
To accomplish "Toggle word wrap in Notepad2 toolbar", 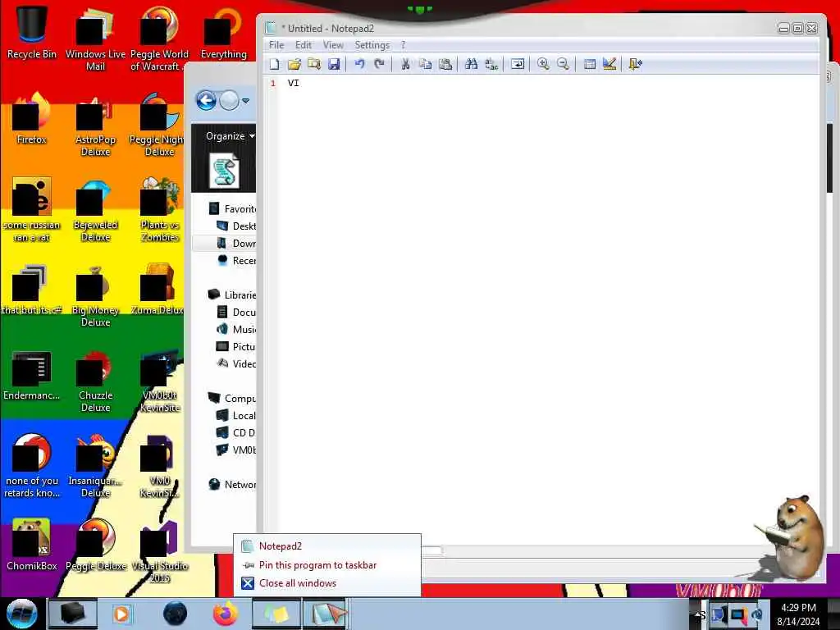I will pos(518,64).
